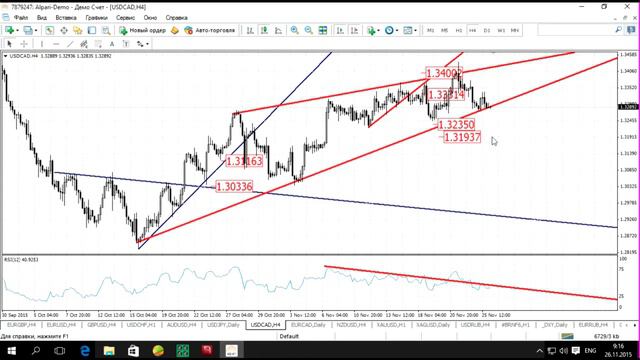Select the D1 timeframe button

point(487,30)
